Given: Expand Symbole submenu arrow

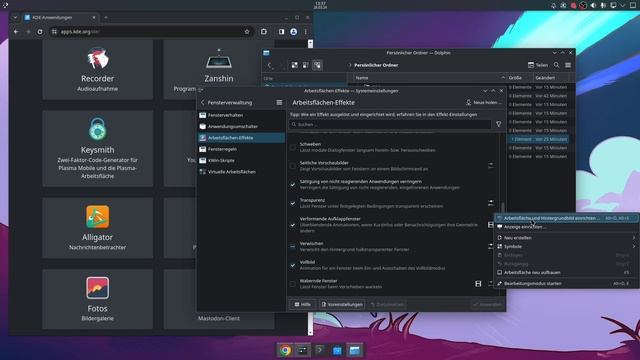Looking at the screenshot, I should [634, 247].
